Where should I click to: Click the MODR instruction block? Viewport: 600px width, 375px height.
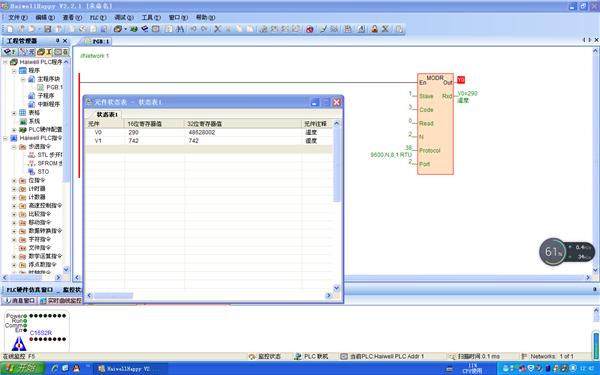(x=435, y=124)
